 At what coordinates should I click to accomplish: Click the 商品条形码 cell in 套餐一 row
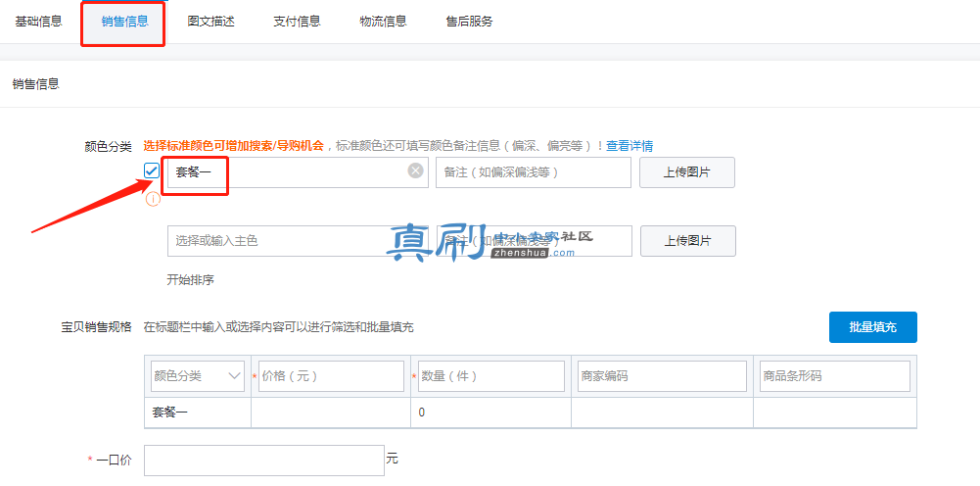pos(835,413)
